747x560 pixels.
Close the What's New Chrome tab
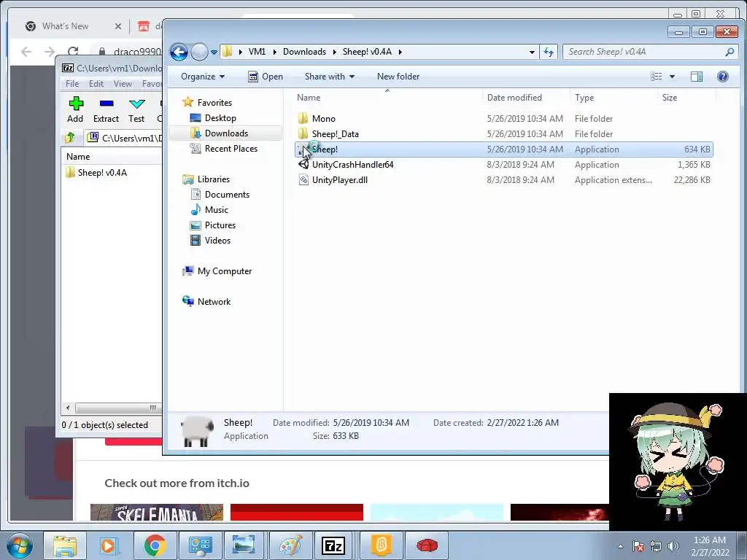tap(118, 26)
